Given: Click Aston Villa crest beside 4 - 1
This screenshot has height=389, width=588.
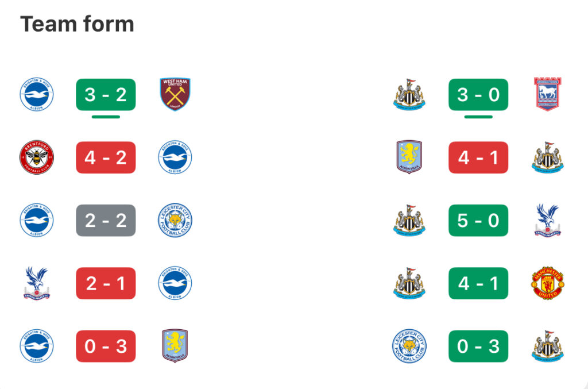Looking at the screenshot, I should 409,157.
